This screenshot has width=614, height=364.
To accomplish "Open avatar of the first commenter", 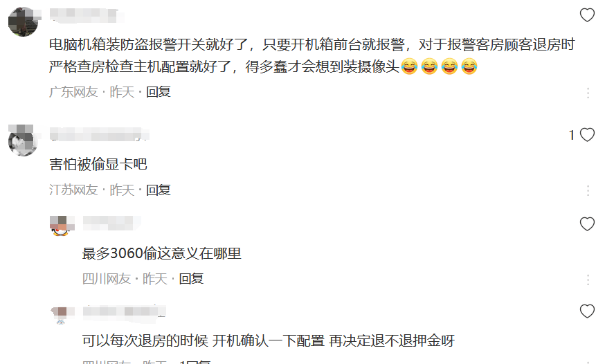I will pyautogui.click(x=23, y=22).
